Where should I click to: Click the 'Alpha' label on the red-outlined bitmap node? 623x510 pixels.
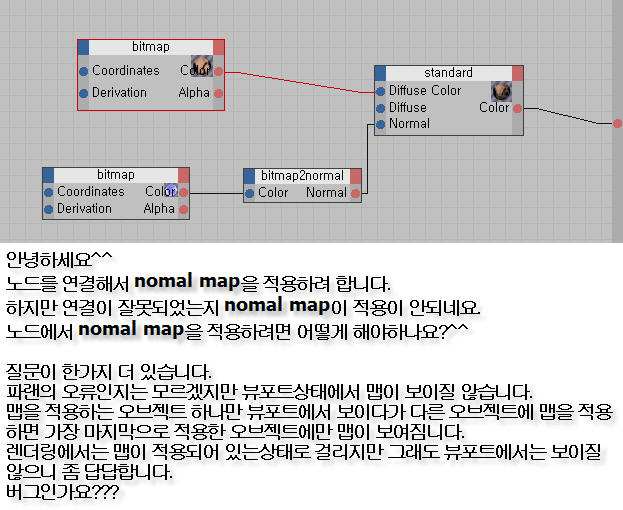click(x=194, y=93)
